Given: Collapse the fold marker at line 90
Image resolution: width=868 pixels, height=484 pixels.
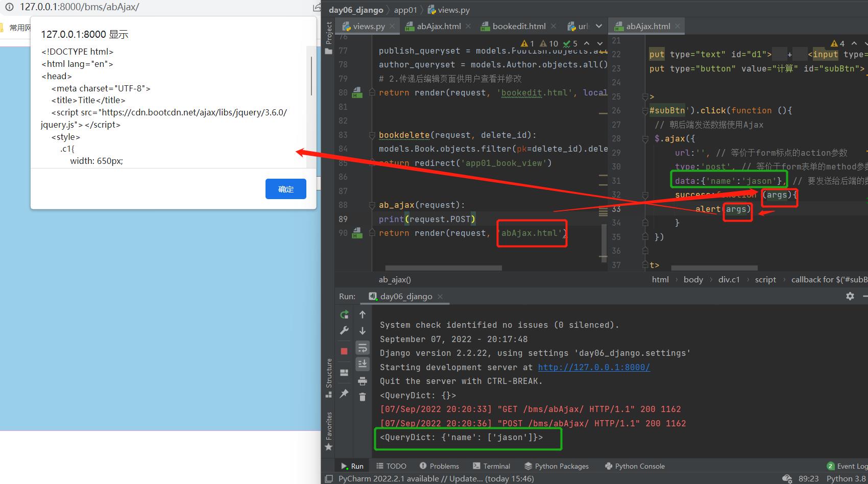Looking at the screenshot, I should pos(372,233).
